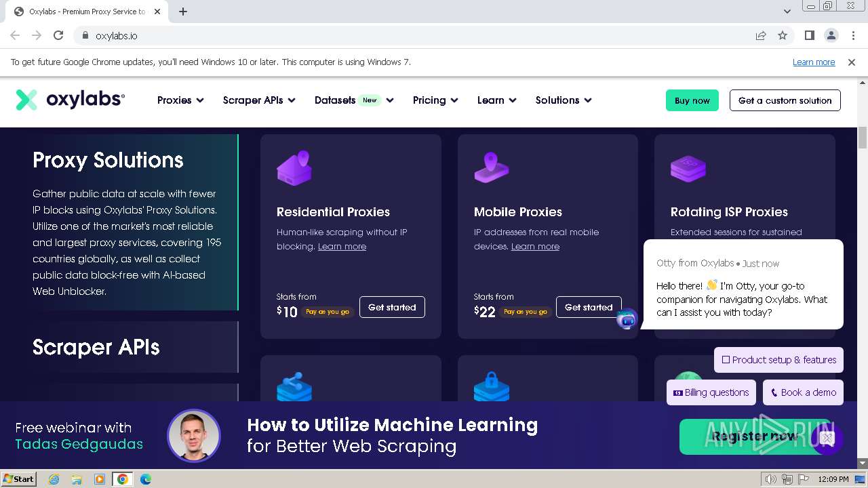Click the webinar title How to Utilize Machine Learning
Screen dimensions: 868x488
(x=393, y=425)
